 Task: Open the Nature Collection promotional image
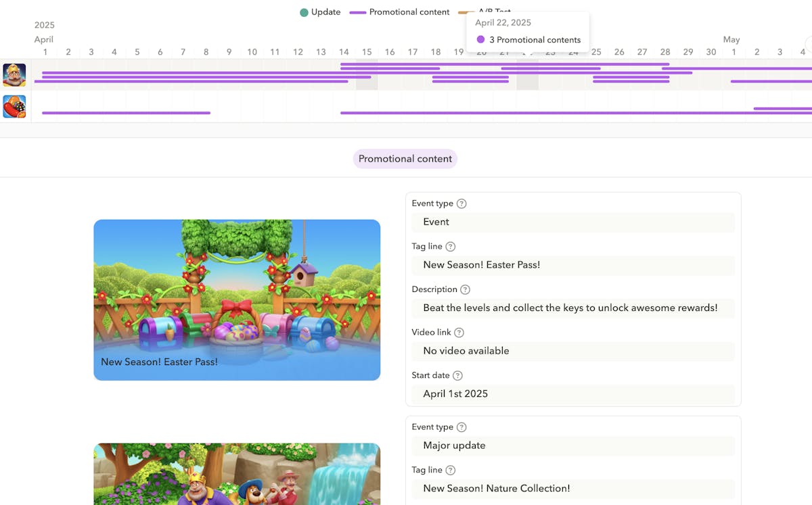(237, 474)
